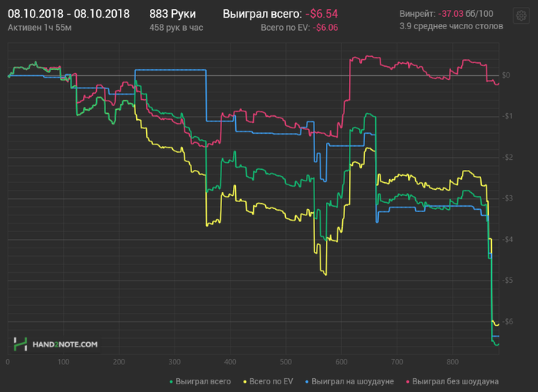Click the 3.9 среднее число столов text
Screen dimensions: 538x392
pos(451,26)
